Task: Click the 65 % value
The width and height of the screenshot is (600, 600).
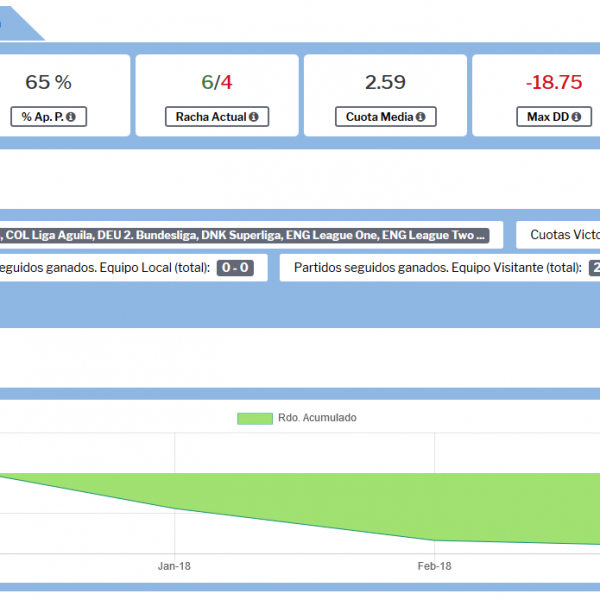Action: tap(49, 82)
